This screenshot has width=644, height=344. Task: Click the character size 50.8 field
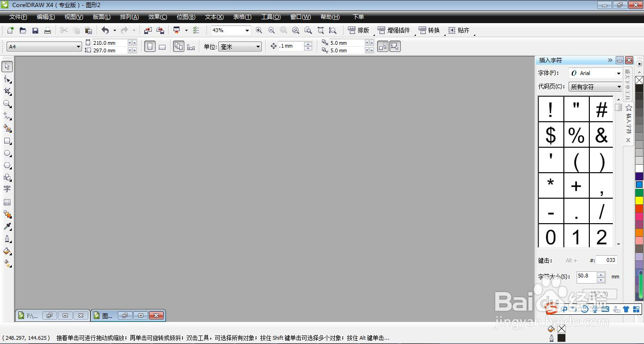586,277
